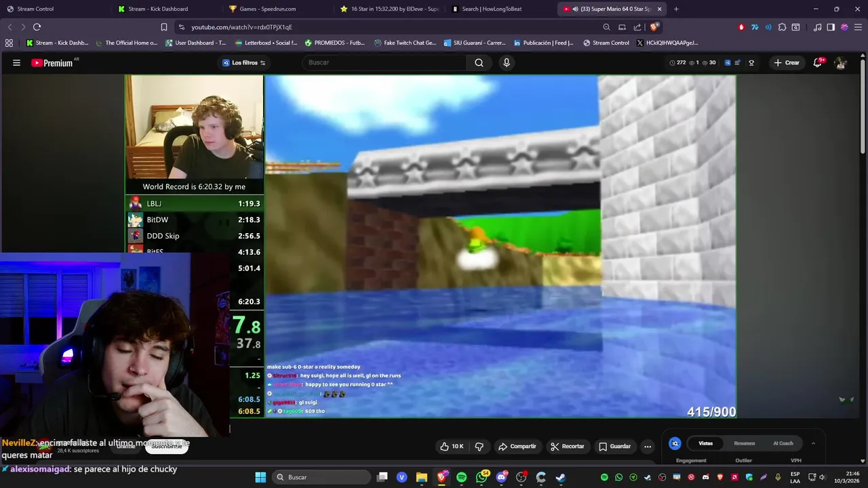
Task: Select the Vistas tab in vidIQ panel
Action: [x=705, y=443]
